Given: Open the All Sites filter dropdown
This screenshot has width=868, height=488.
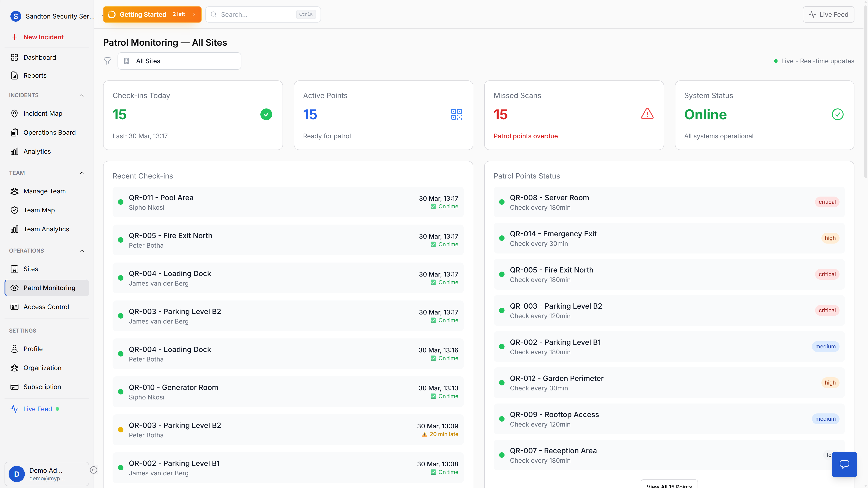Looking at the screenshot, I should [179, 61].
